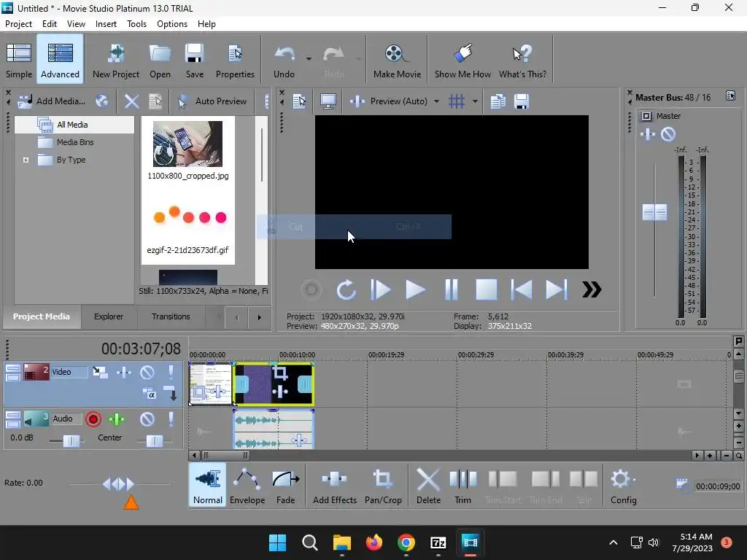Adjust the Master volume fader

pyautogui.click(x=654, y=212)
